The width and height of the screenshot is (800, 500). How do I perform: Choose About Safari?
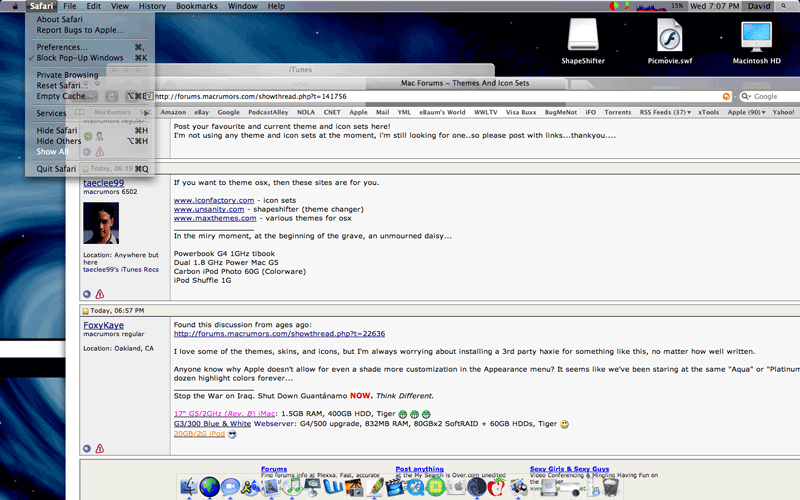pos(90,19)
